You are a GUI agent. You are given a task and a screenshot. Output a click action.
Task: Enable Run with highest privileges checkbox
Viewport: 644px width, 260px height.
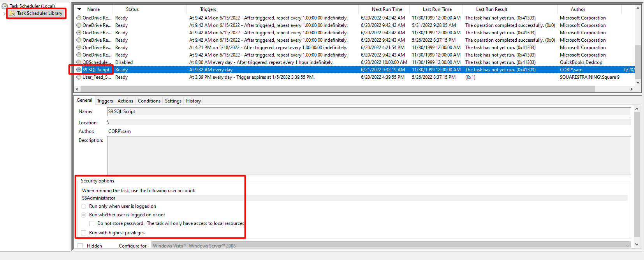click(83, 233)
